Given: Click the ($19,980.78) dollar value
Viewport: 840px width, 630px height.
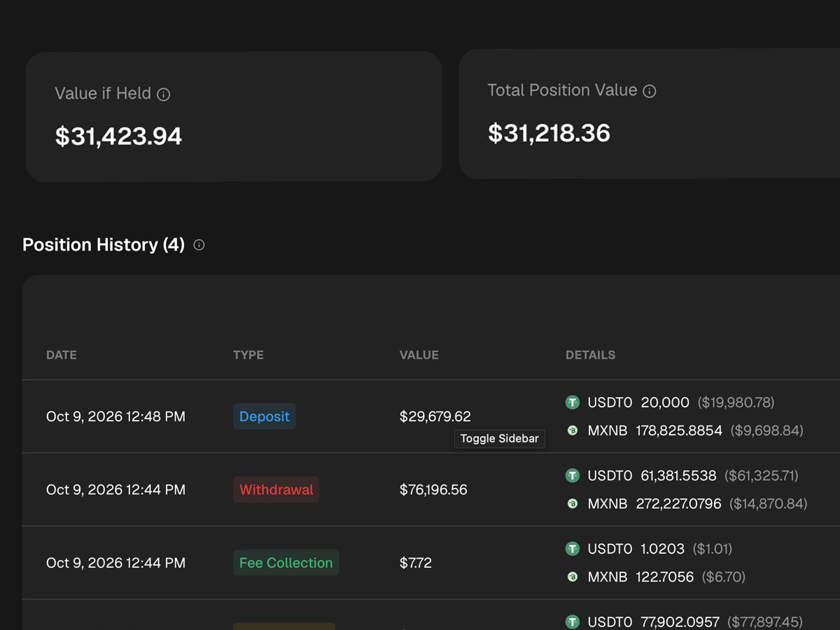Looking at the screenshot, I should click(736, 402).
